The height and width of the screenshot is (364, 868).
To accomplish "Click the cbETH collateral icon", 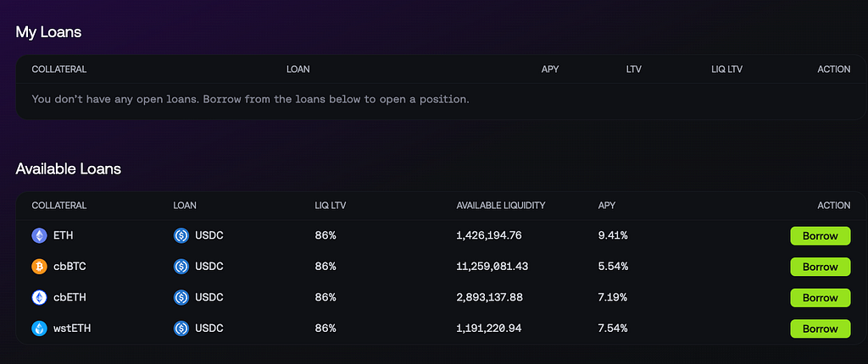I will 39,298.
